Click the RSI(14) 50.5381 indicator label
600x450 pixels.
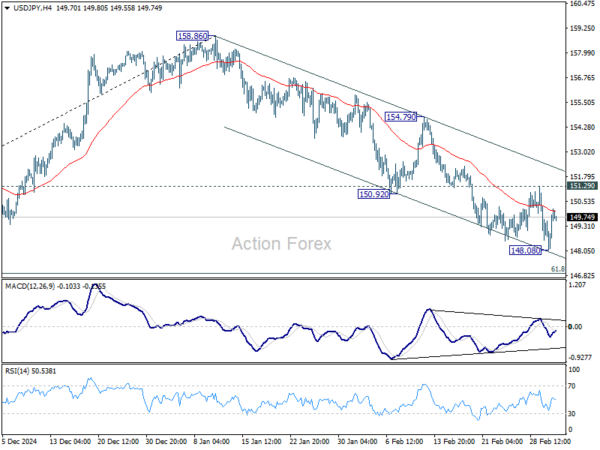pyautogui.click(x=31, y=371)
